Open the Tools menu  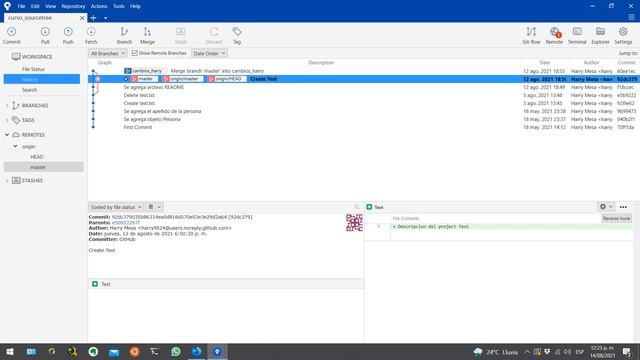pyautogui.click(x=119, y=6)
